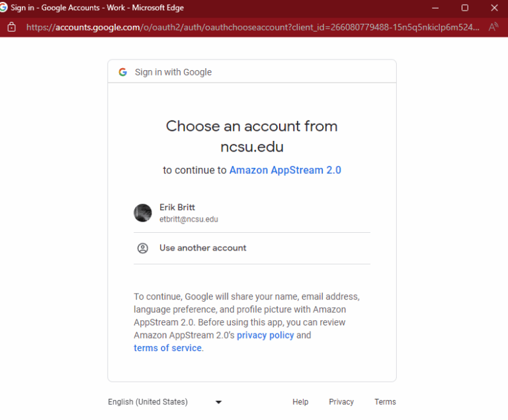Open the Amazon AppStream 2.0 link
The image size is (508, 420).
point(285,170)
